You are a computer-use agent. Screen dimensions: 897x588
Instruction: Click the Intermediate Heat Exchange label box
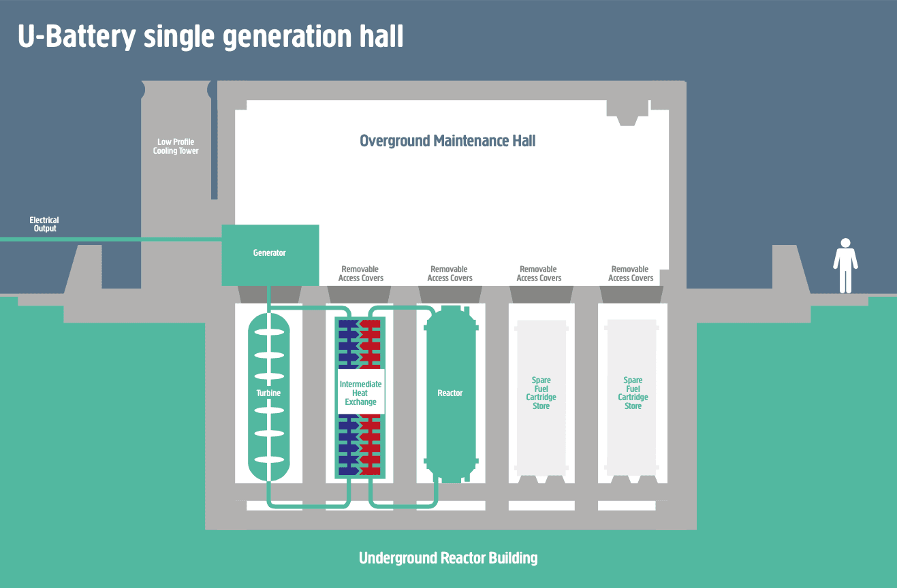(x=361, y=393)
